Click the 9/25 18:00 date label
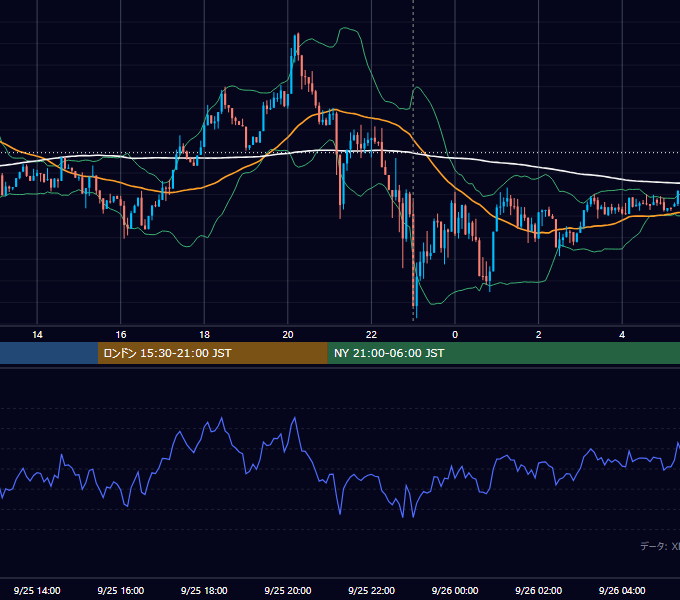680x600 pixels. [x=204, y=590]
